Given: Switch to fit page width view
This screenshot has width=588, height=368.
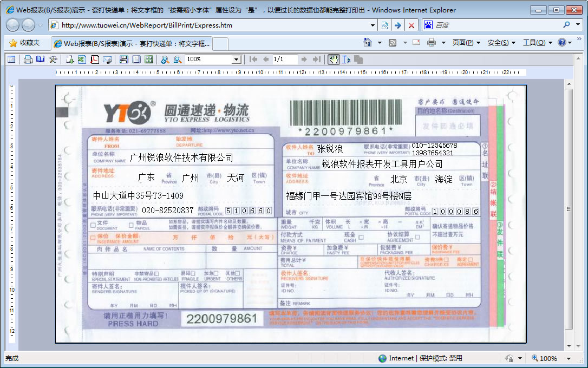Looking at the screenshot, I should [124, 60].
